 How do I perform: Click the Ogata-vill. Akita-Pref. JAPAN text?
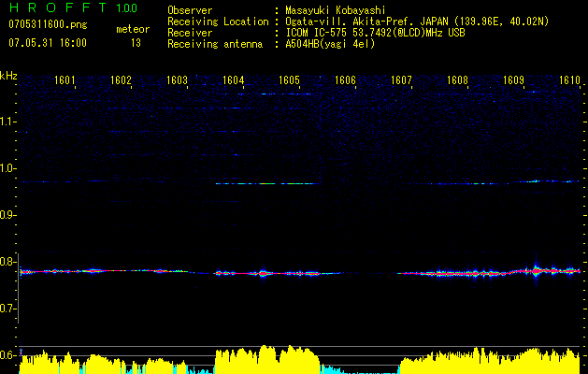417,22
